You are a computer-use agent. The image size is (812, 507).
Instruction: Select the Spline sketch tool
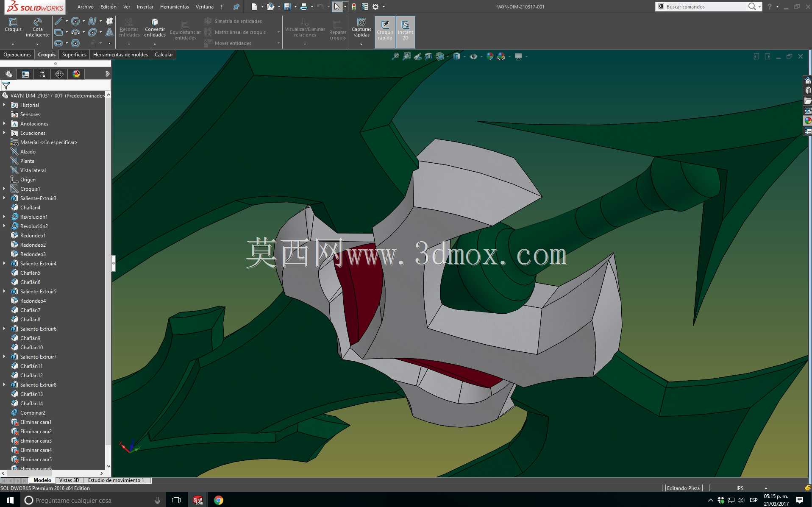coord(92,21)
